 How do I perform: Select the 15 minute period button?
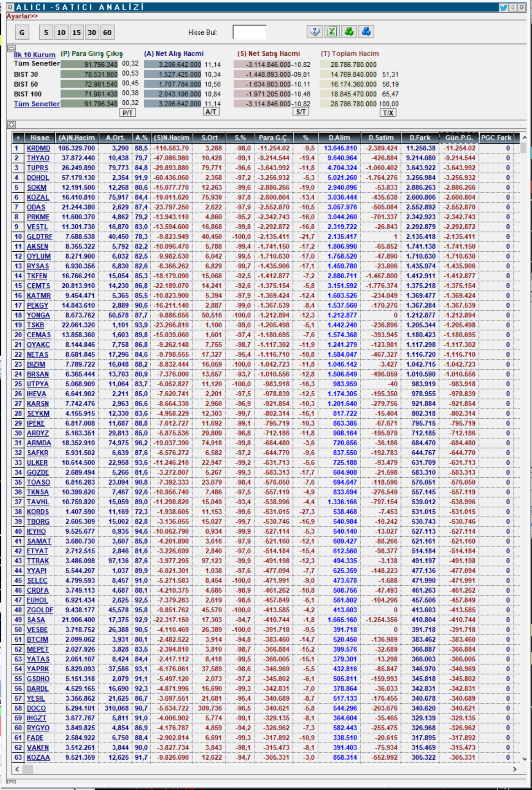(x=77, y=32)
